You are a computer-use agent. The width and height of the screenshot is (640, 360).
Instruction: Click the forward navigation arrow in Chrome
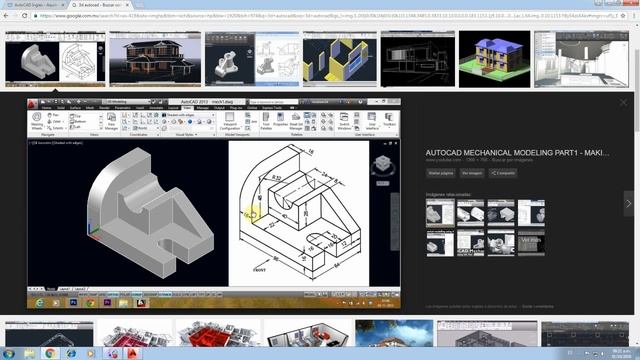coord(15,16)
